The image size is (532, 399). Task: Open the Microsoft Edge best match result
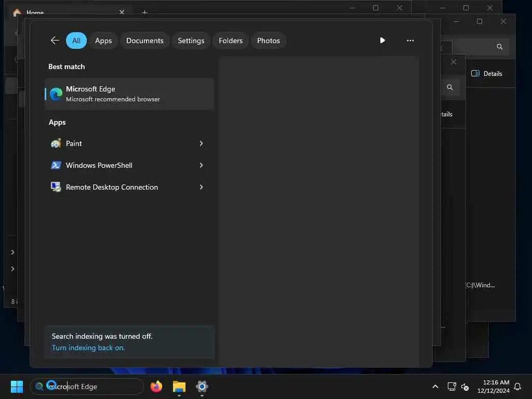(x=129, y=94)
